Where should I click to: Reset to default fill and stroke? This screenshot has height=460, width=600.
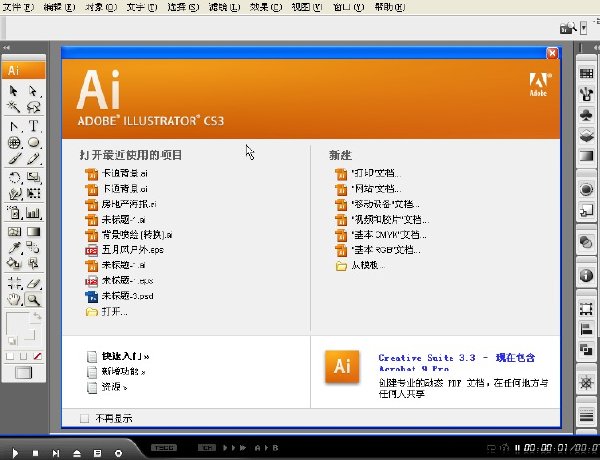[x=12, y=340]
